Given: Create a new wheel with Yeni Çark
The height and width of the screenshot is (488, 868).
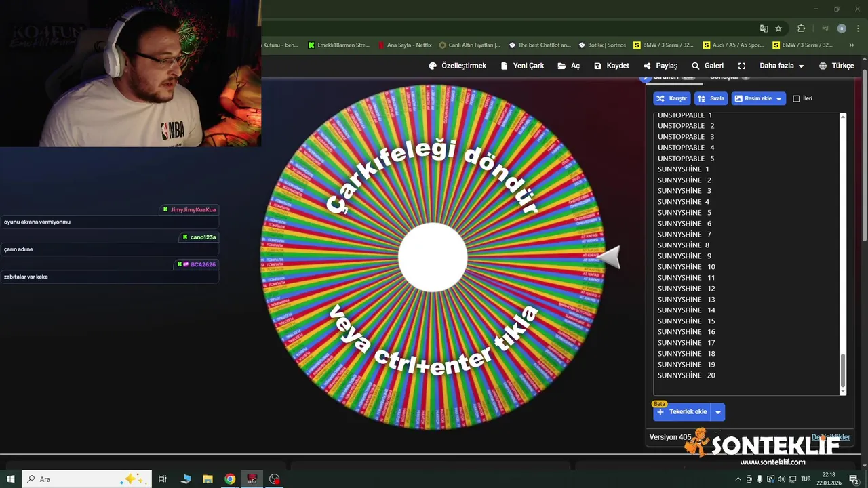Looking at the screenshot, I should (522, 66).
